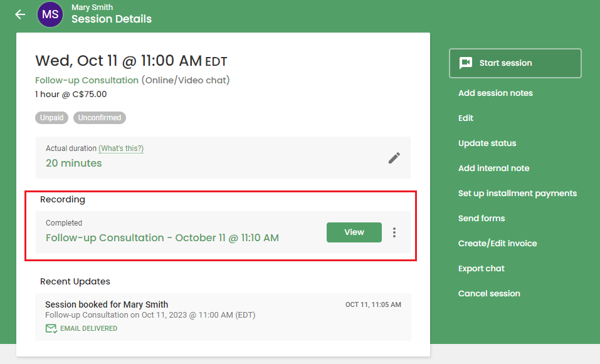Open Set up installment payments

click(517, 194)
